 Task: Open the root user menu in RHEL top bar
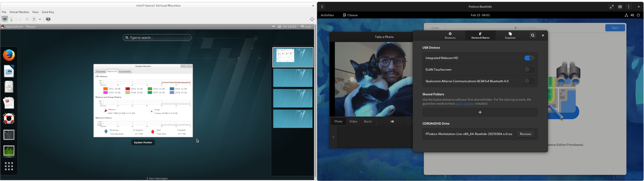306,27
